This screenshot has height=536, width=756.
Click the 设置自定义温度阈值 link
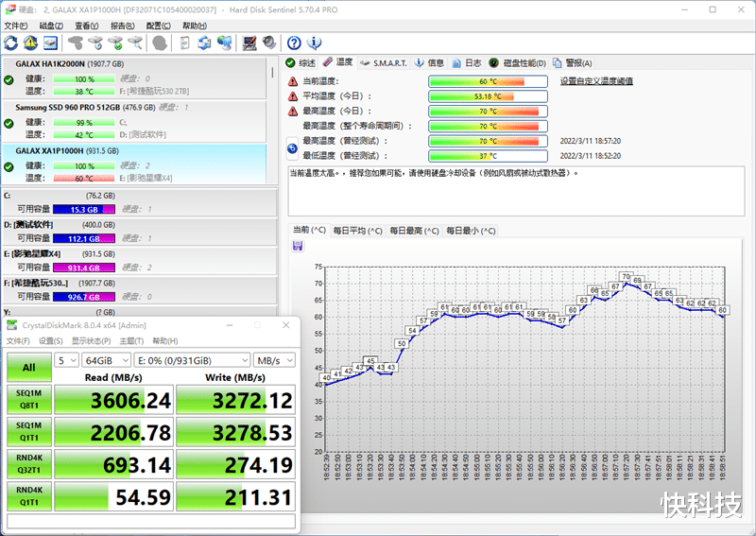click(x=596, y=81)
